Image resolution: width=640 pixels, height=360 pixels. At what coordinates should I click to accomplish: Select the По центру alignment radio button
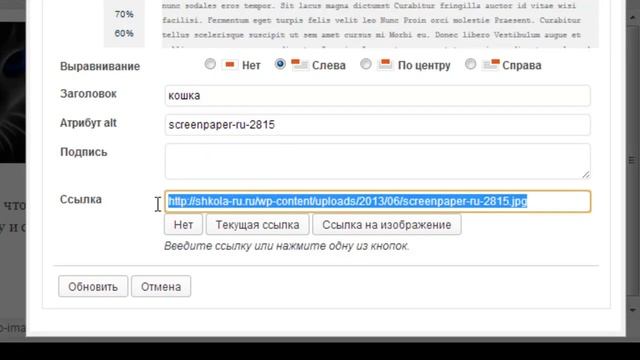(366, 64)
